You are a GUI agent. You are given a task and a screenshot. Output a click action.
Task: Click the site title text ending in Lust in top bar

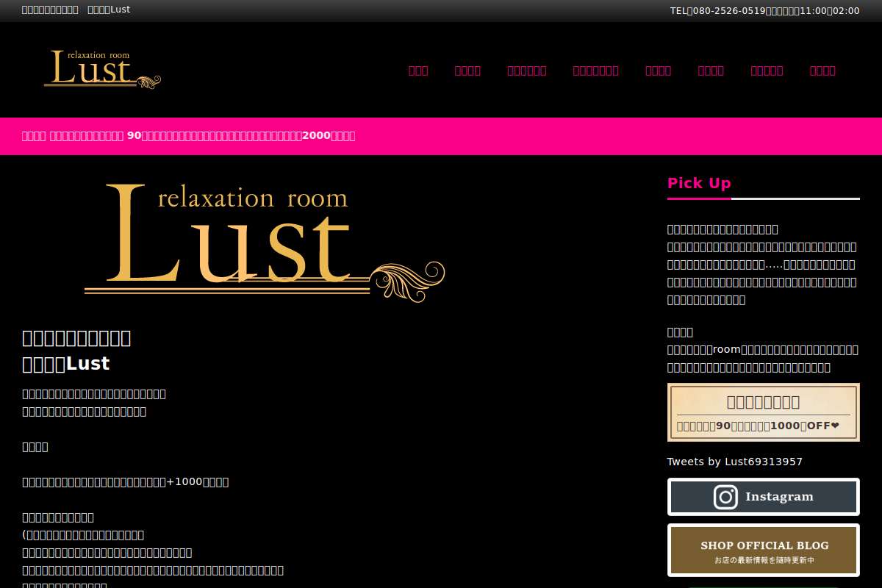tap(76, 10)
